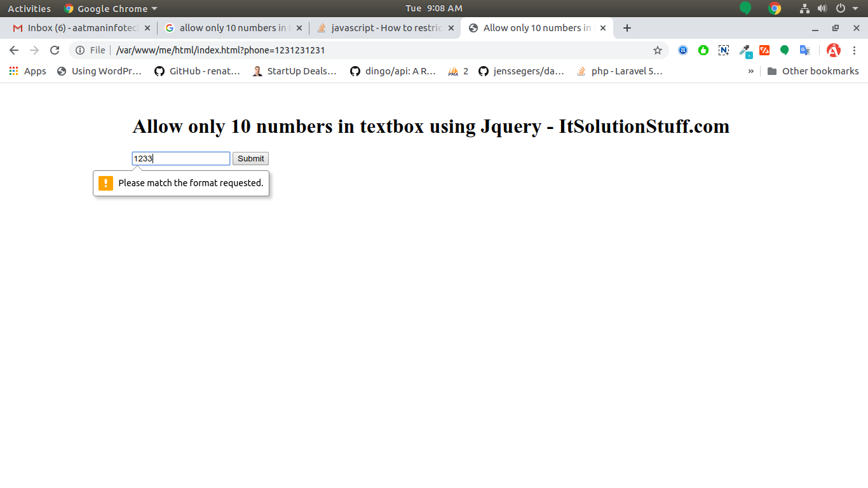Click the bookmark star in address bar
This screenshot has height=488, width=868.
tap(658, 50)
